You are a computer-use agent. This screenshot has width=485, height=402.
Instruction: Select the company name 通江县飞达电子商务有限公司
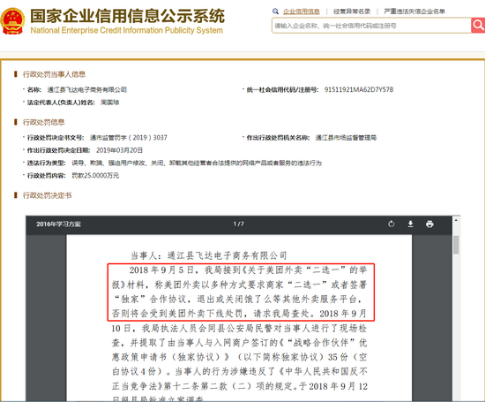coord(87,90)
